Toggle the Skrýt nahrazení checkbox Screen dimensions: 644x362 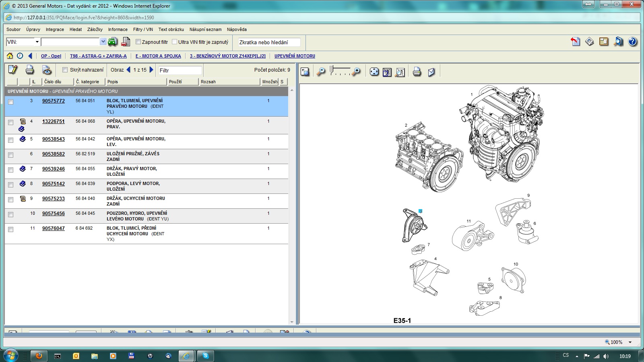pyautogui.click(x=65, y=70)
